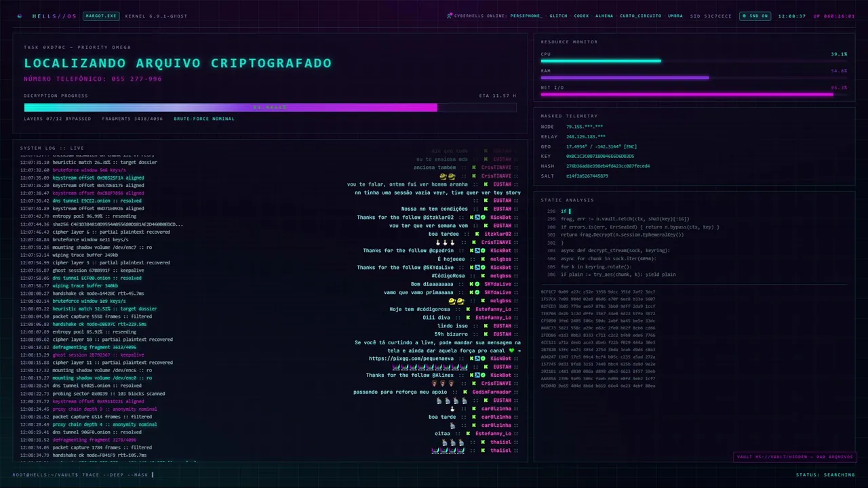Select ALHENA in the online users list

coord(604,16)
